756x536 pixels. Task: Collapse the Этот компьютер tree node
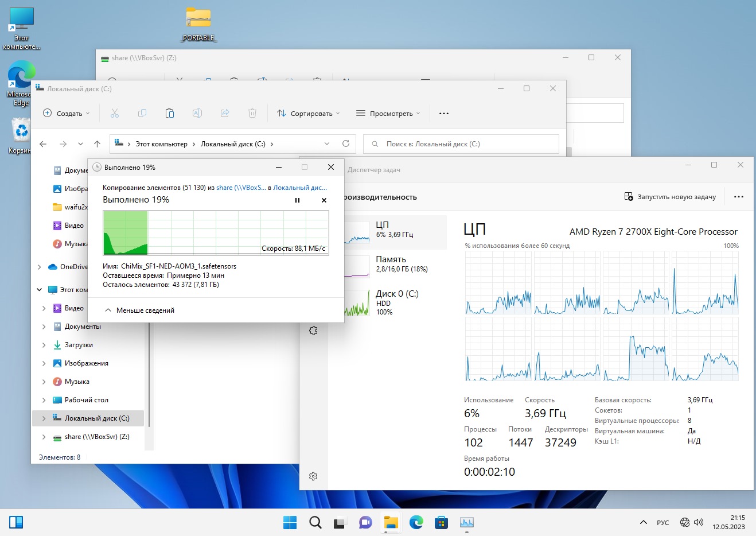[x=39, y=290]
